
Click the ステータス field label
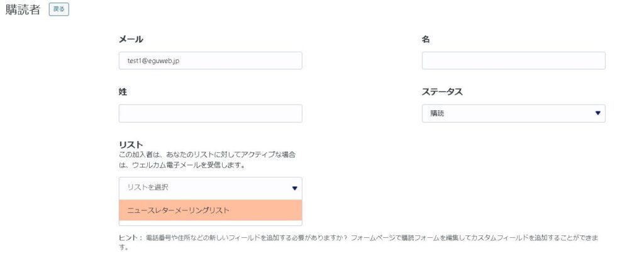point(442,92)
